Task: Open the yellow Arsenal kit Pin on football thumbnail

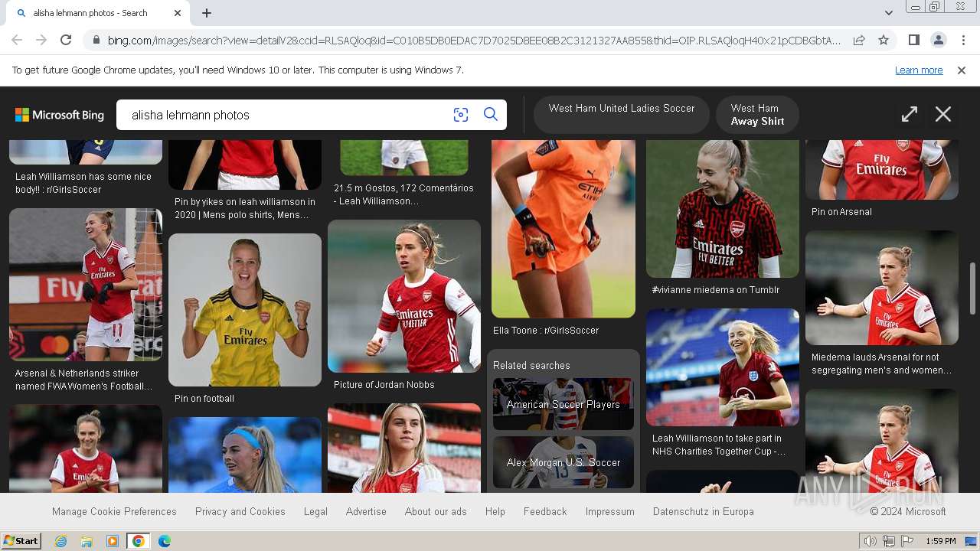Action: (245, 310)
